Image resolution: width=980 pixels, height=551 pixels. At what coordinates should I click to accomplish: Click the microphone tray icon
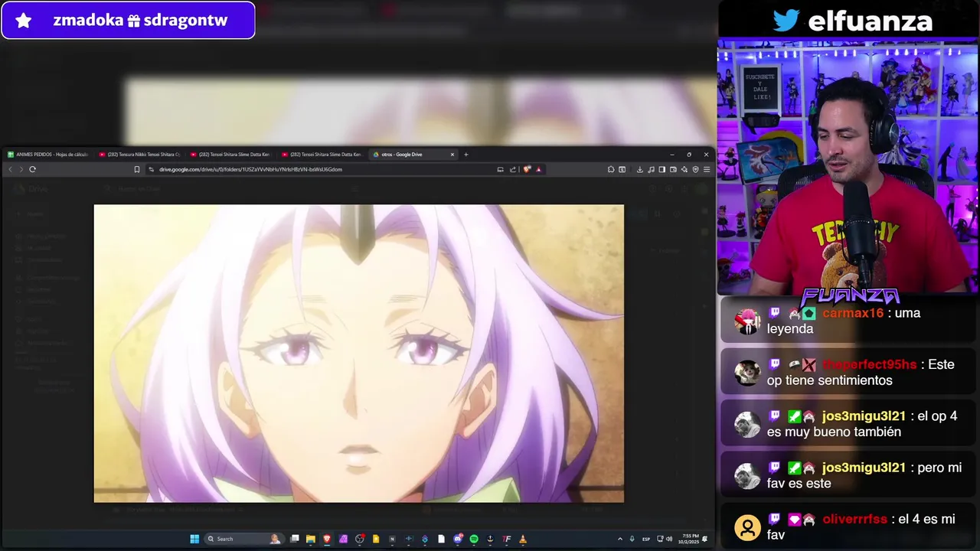tap(632, 539)
